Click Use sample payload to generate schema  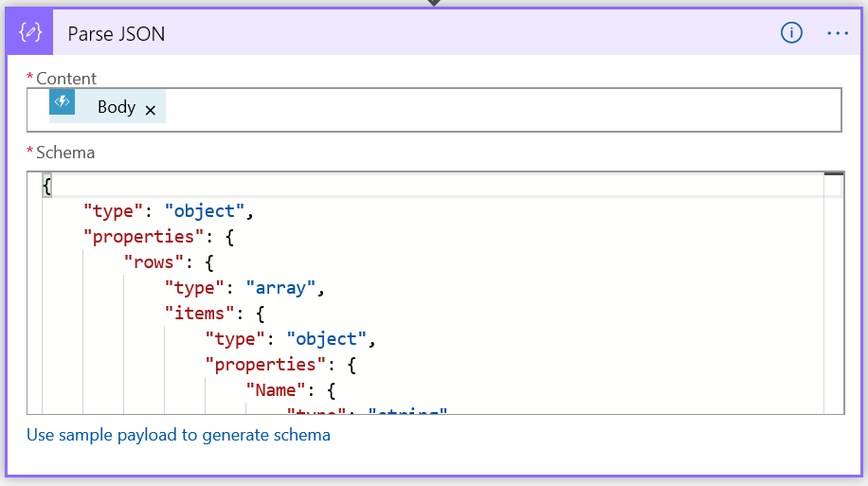coord(178,436)
